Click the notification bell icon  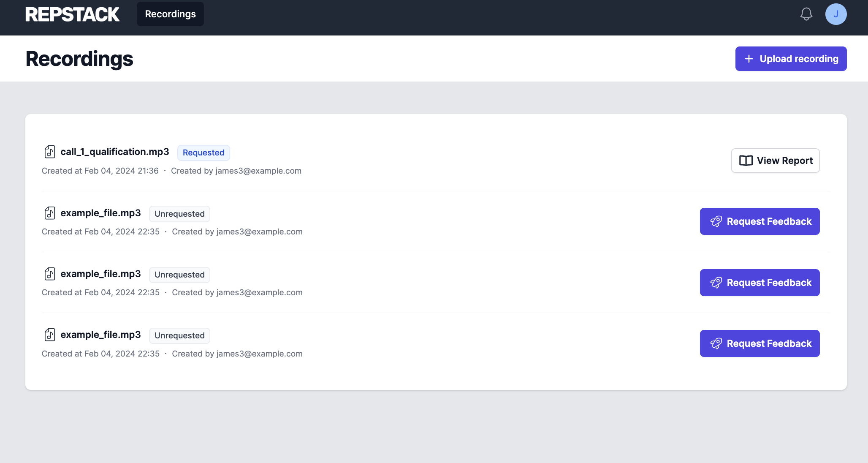point(806,14)
